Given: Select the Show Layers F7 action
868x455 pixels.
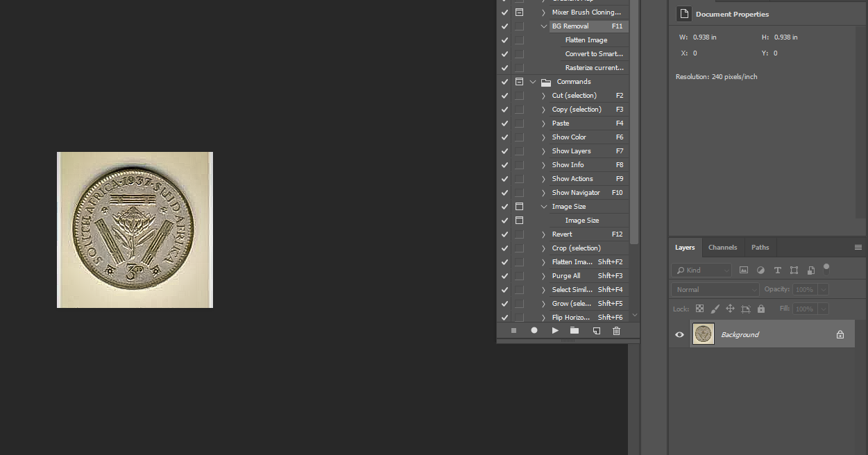Looking at the screenshot, I should tap(589, 151).
